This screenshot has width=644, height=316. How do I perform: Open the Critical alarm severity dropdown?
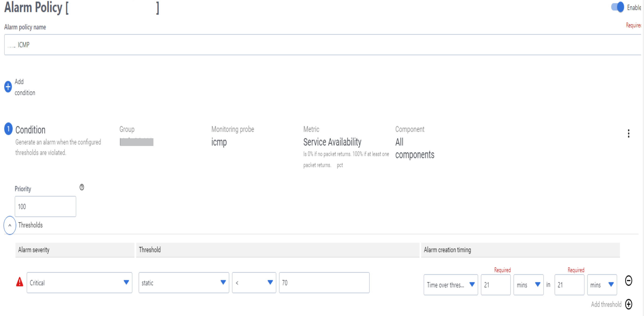click(x=79, y=283)
